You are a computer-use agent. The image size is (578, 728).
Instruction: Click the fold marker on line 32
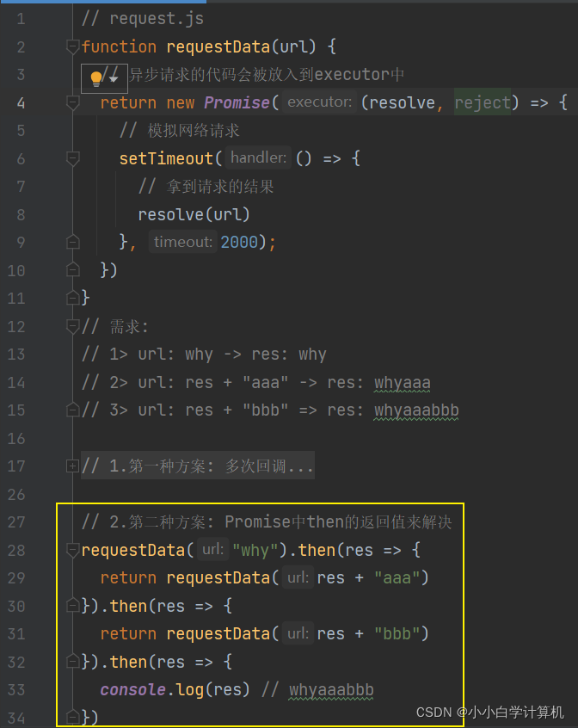pos(73,662)
